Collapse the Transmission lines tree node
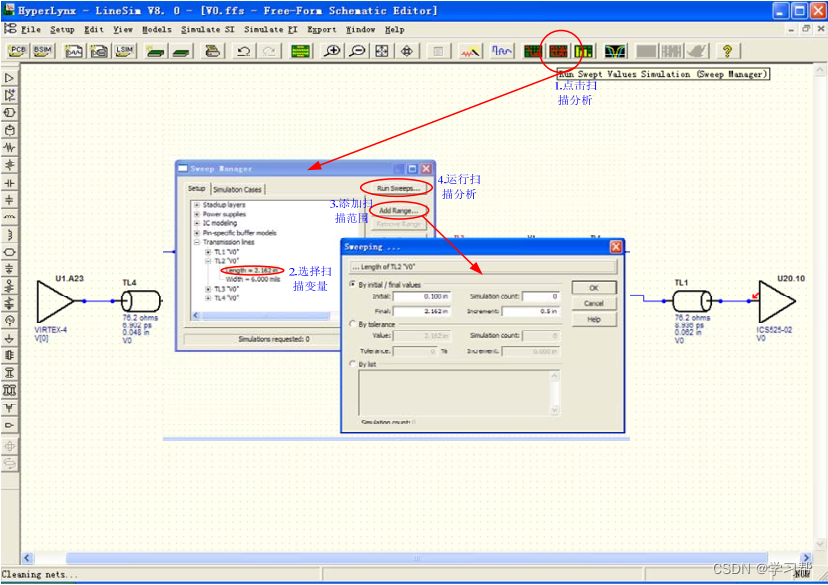The width and height of the screenshot is (828, 585). 196,242
